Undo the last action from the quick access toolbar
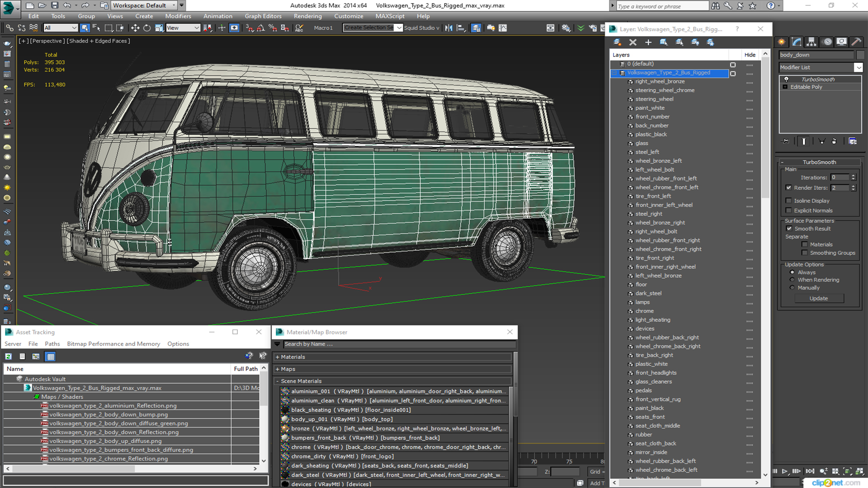This screenshot has height=488, width=868. click(x=67, y=5)
